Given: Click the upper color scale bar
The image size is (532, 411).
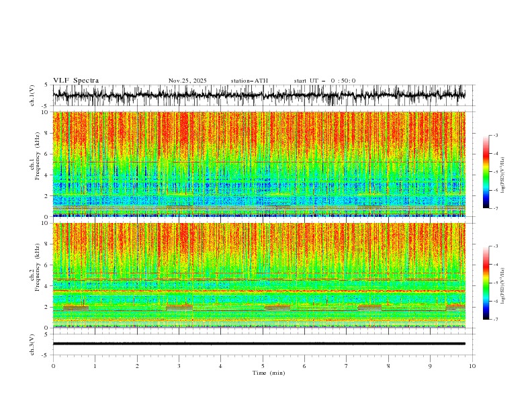Looking at the screenshot, I should [x=486, y=172].
